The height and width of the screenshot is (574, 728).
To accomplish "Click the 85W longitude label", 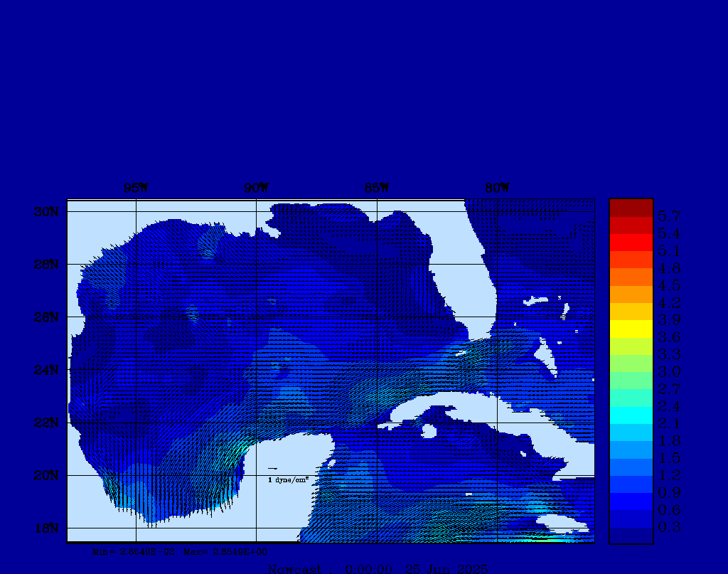I will click(x=376, y=188).
